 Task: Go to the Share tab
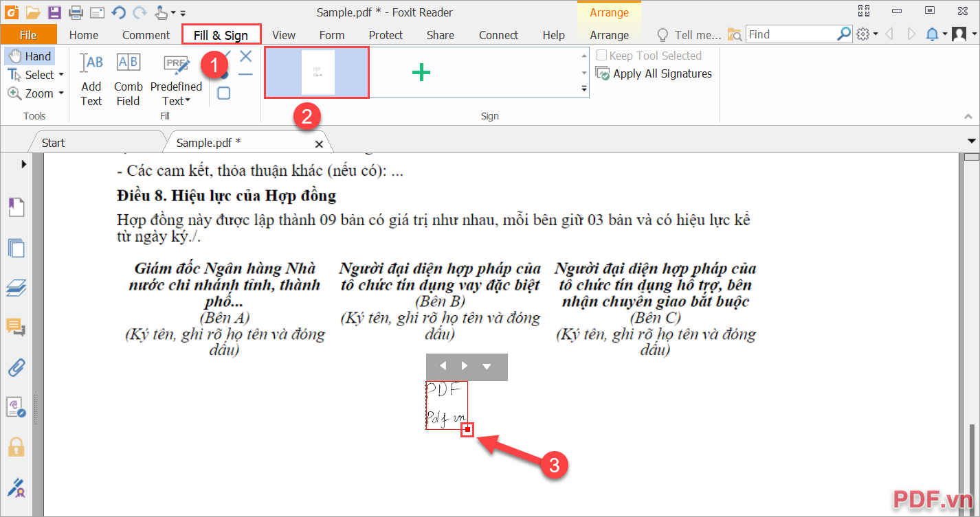pyautogui.click(x=440, y=35)
